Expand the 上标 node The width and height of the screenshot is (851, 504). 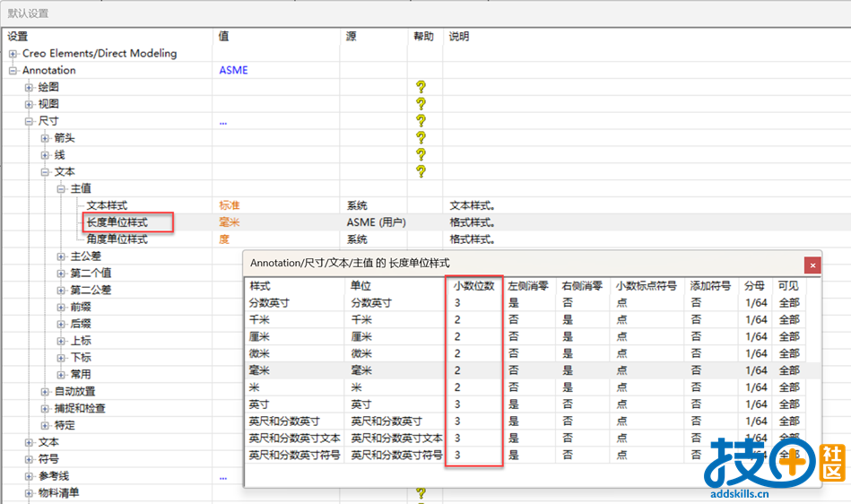coord(61,342)
